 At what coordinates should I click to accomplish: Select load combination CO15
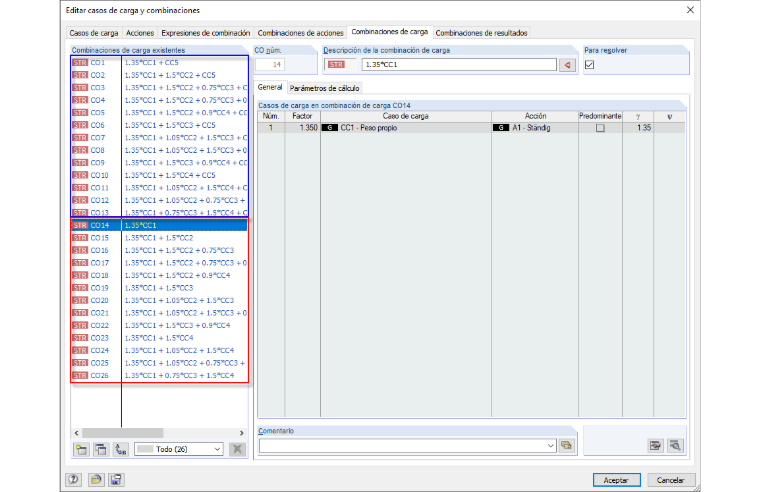coord(159,238)
